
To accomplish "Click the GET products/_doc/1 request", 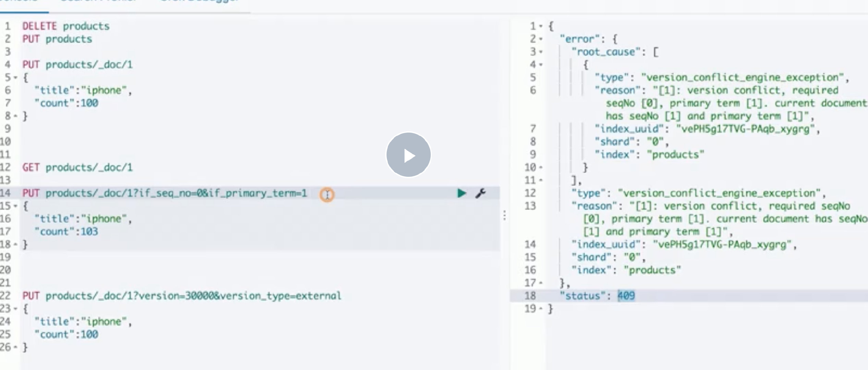I will pyautogui.click(x=77, y=168).
